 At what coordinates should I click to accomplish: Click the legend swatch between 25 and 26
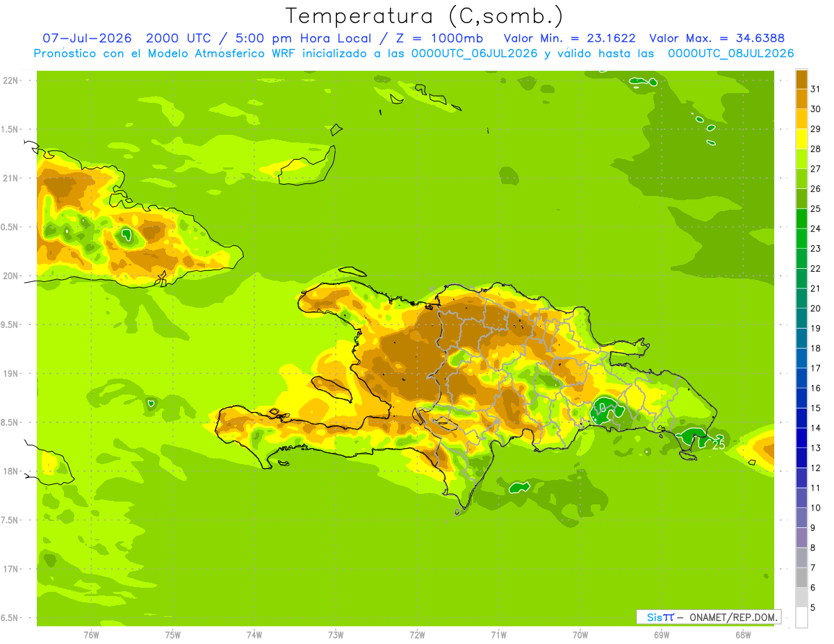801,199
